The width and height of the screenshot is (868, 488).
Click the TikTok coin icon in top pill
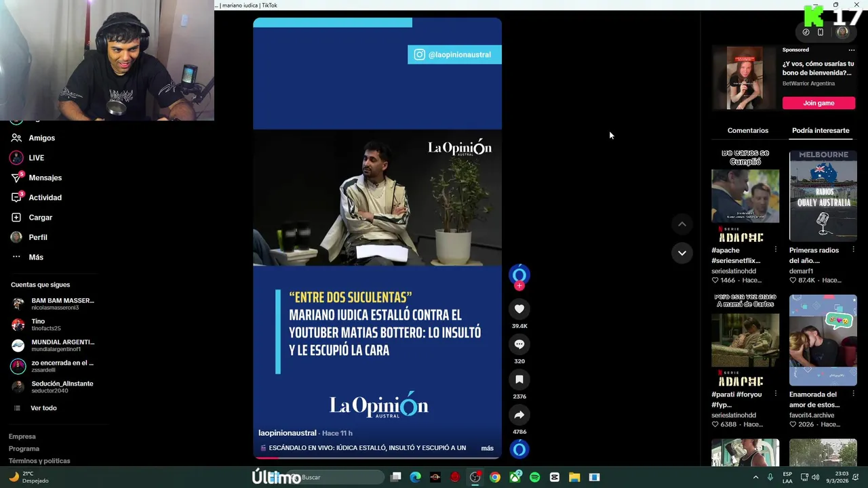pos(806,32)
